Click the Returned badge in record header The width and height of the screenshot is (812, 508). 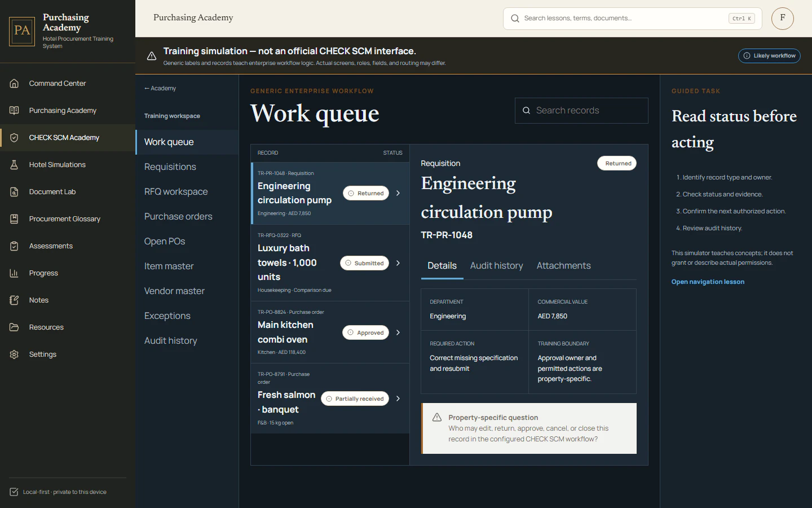617,163
